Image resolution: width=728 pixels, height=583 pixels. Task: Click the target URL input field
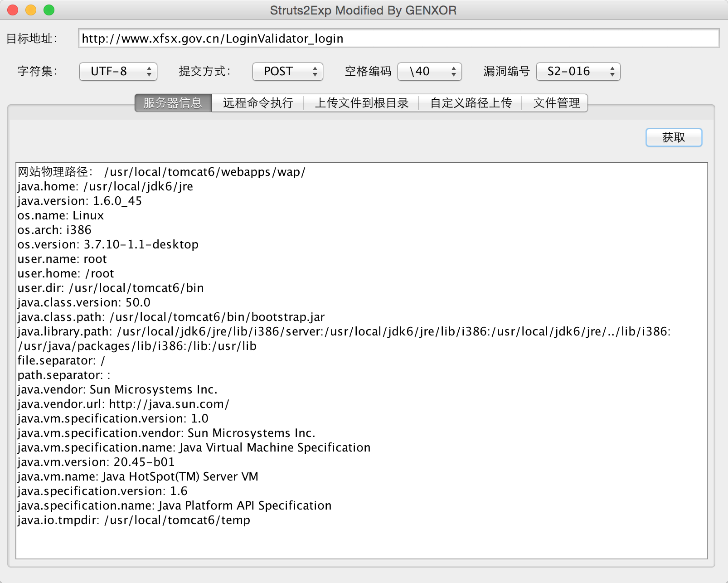coord(398,38)
